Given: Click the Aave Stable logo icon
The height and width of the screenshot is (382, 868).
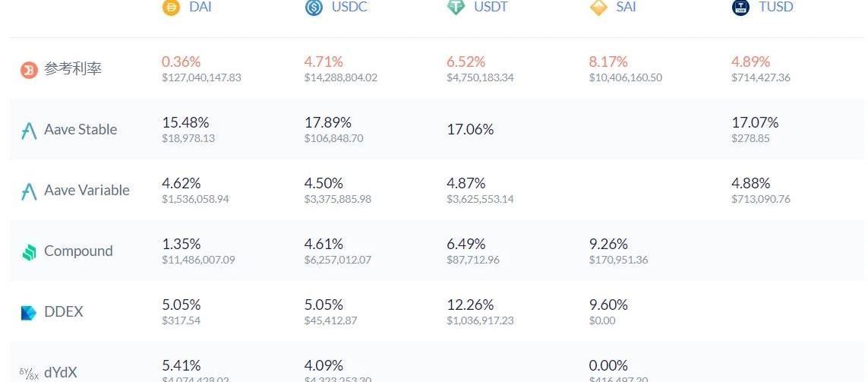Looking at the screenshot, I should (x=29, y=131).
